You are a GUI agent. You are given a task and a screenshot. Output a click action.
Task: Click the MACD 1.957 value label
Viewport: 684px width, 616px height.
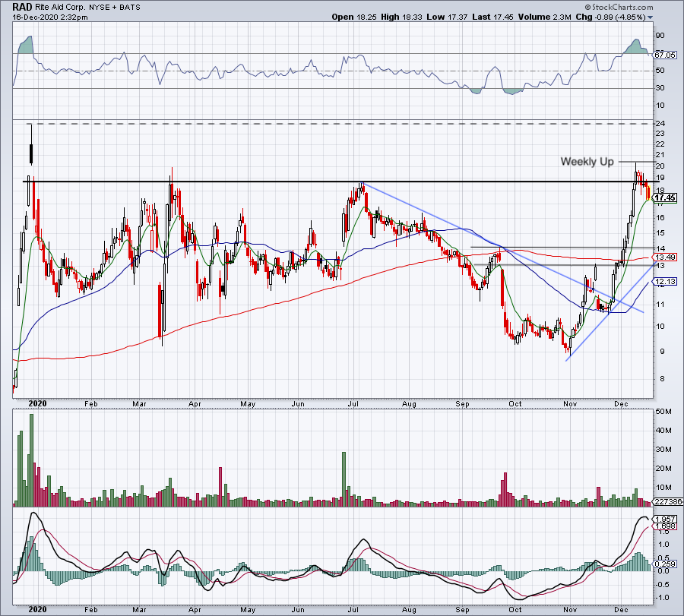665,520
